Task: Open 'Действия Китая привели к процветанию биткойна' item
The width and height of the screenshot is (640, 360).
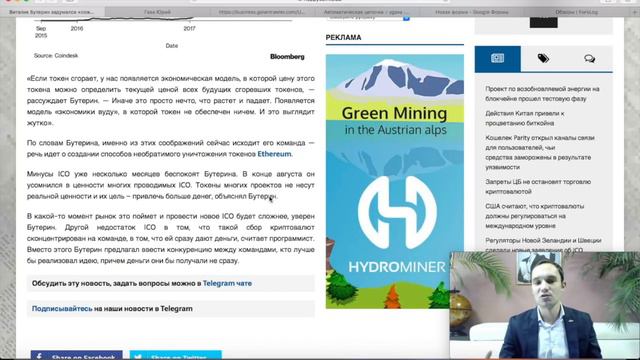Action: [524, 118]
